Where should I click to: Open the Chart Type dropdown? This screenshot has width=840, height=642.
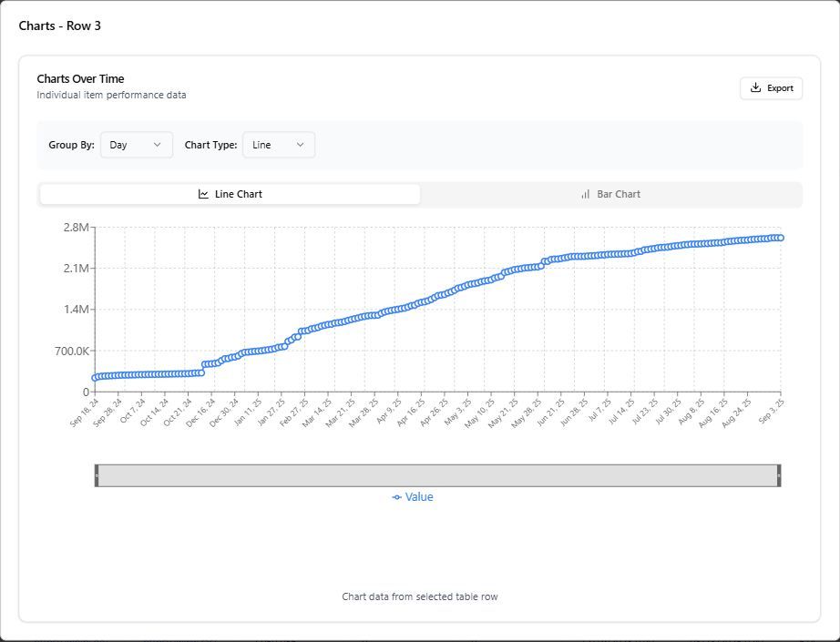pos(279,144)
